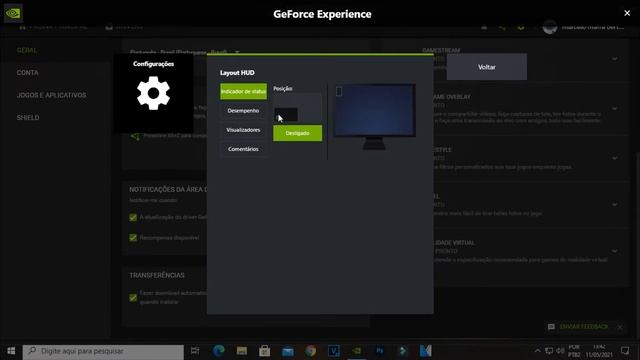Choose the top-right position quadrant
Screen dimensions: 640x360
(310, 100)
